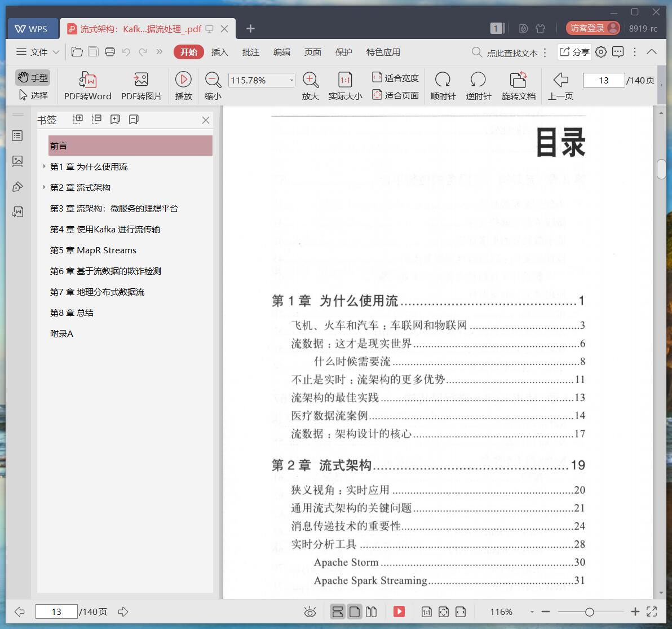
Task: Expand 第1 章 为什么使用流 bookmark
Action: point(44,166)
